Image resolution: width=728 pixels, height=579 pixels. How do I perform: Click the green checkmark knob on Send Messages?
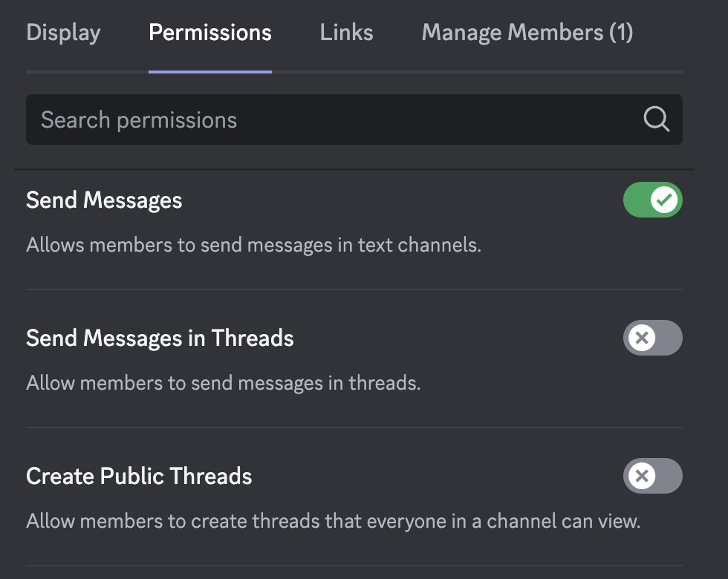(664, 200)
